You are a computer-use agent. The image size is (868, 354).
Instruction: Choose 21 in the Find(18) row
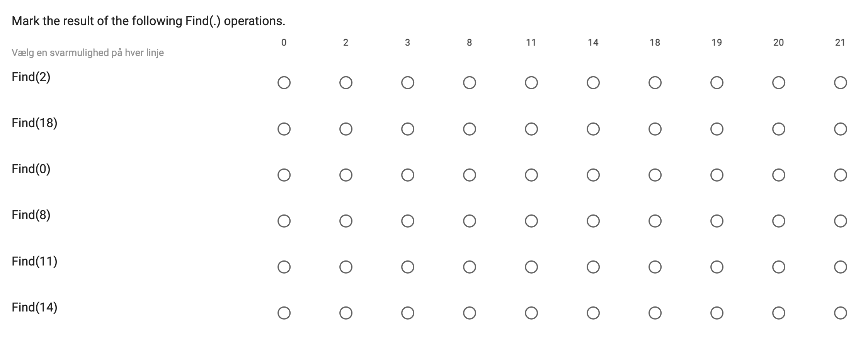coord(840,129)
